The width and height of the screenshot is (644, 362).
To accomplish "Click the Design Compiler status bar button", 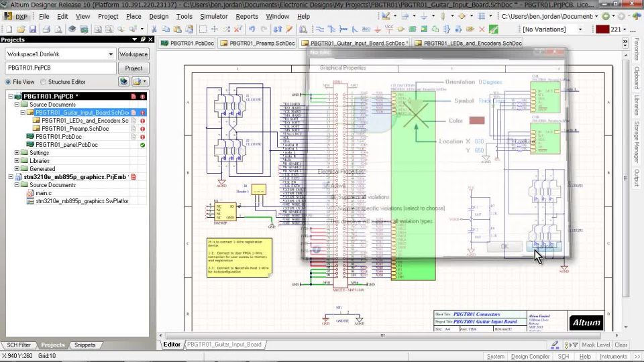I will coord(530,356).
